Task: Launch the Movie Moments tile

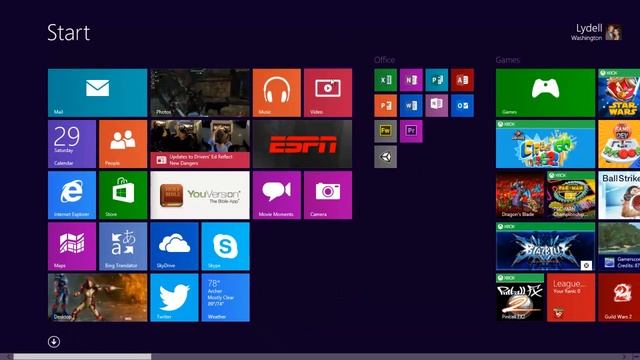Action: tap(277, 195)
